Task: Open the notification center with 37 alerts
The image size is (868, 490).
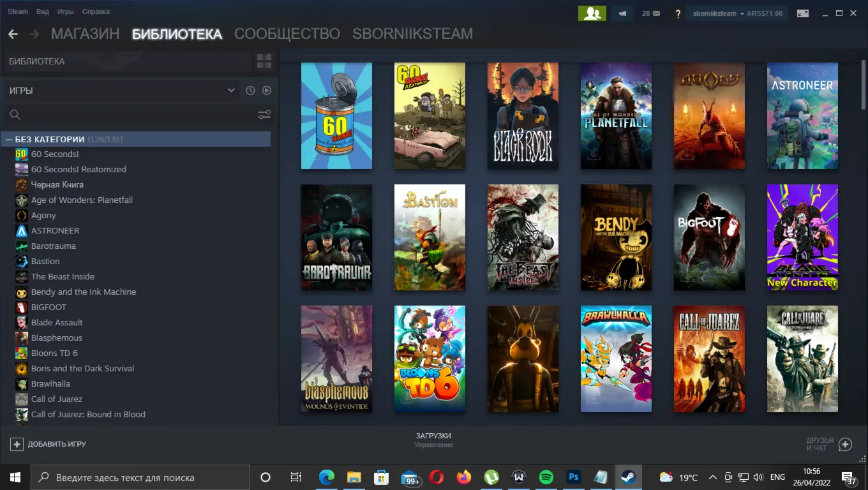Action: [849, 478]
